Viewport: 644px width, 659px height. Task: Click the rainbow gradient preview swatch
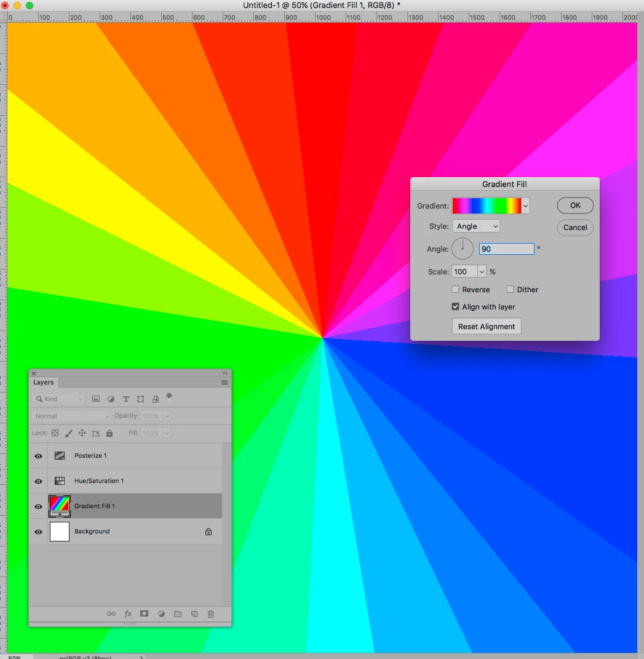(x=487, y=206)
